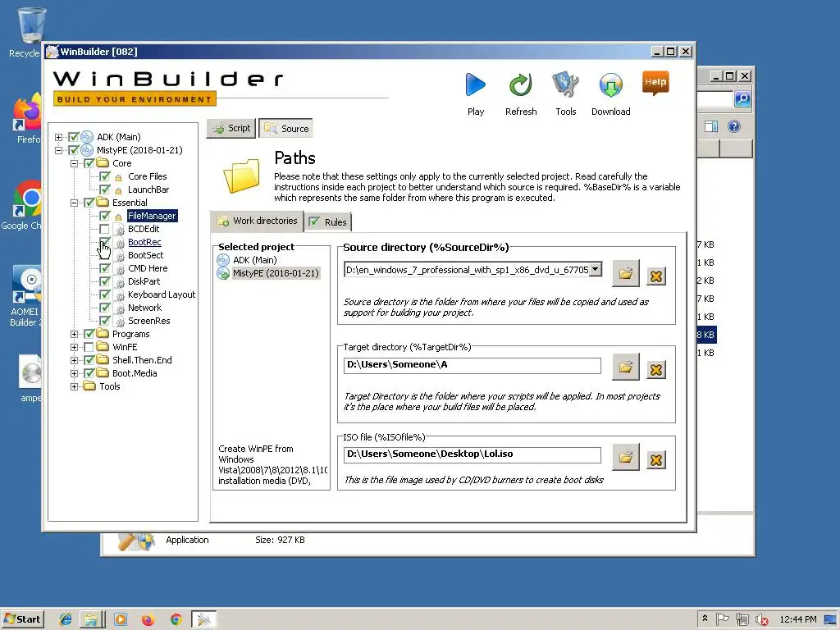Viewport: 840px width, 630px height.
Task: Expand the ADK (Main) tree node
Action: pyautogui.click(x=58, y=137)
